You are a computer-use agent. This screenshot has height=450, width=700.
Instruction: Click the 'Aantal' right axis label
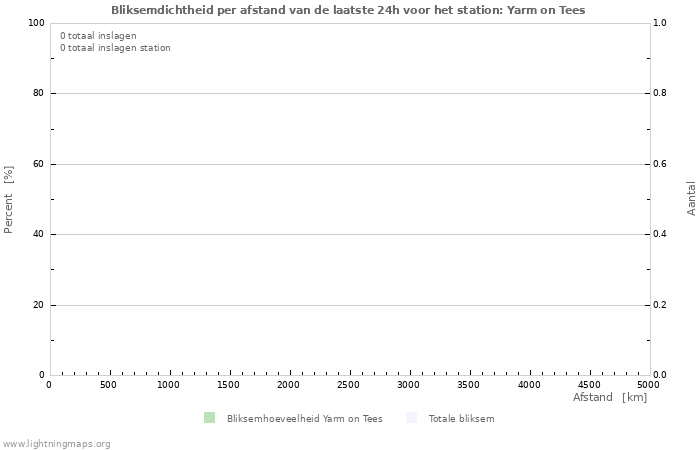(691, 199)
